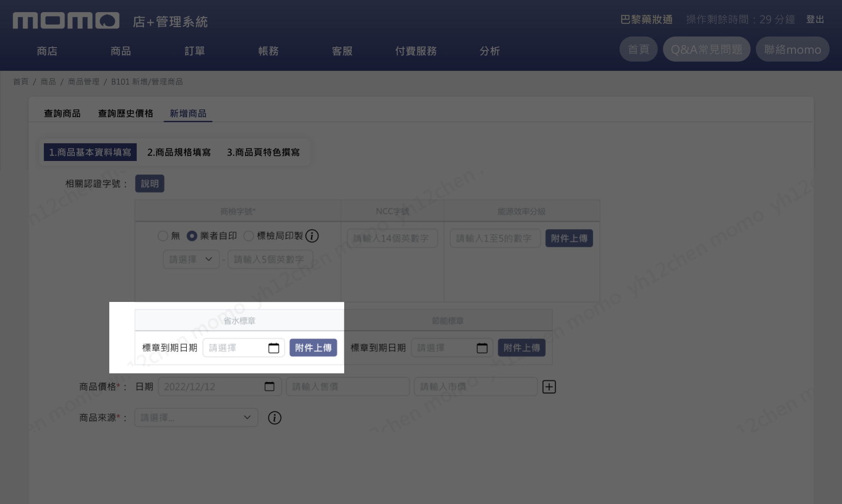Open the 商店 menu
Image resolution: width=842 pixels, height=504 pixels.
click(x=47, y=51)
